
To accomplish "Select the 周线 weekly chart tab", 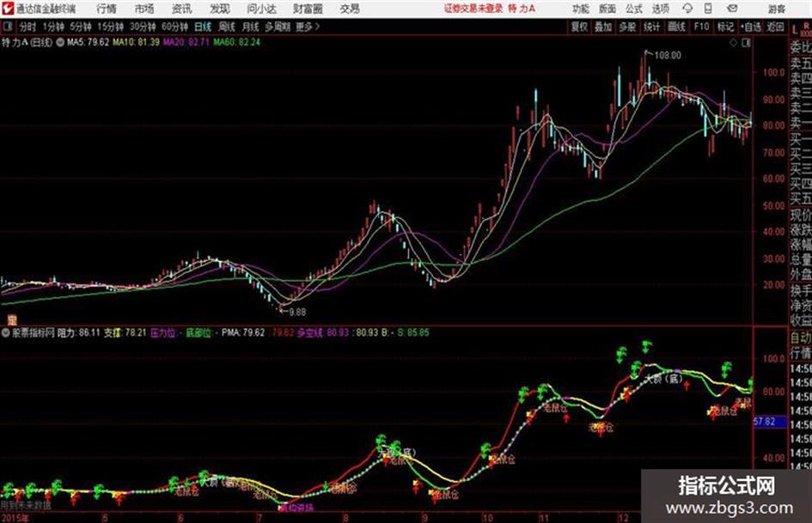I will coord(226,27).
